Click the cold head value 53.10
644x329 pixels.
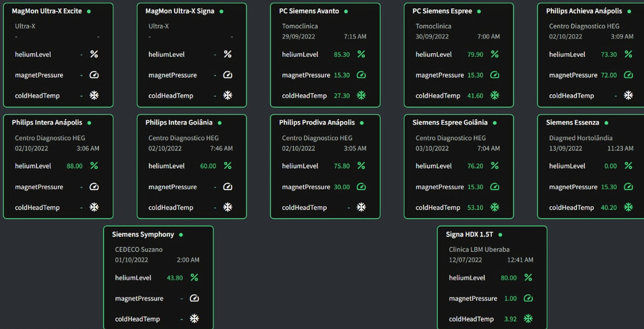coord(476,207)
